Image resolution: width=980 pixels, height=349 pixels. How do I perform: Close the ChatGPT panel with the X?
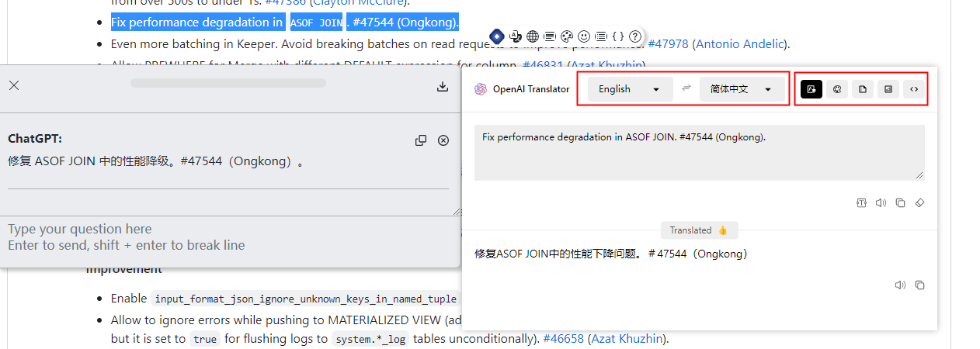[14, 85]
